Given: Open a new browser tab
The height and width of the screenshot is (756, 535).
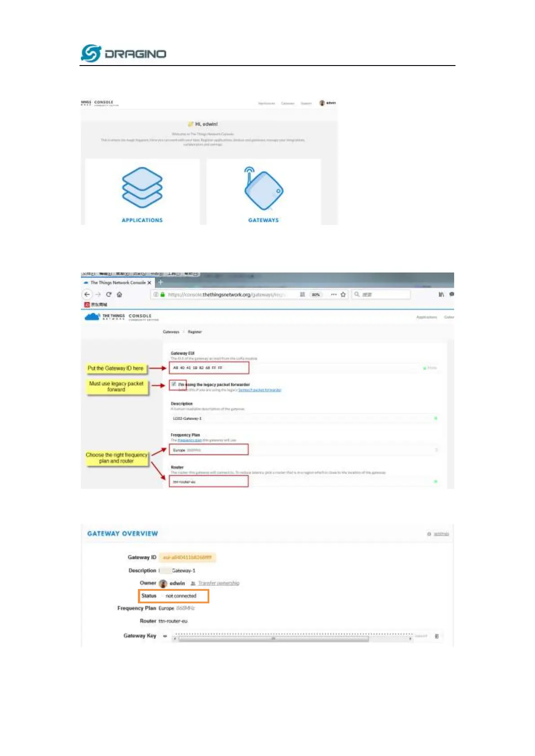Looking at the screenshot, I should tap(160, 282).
